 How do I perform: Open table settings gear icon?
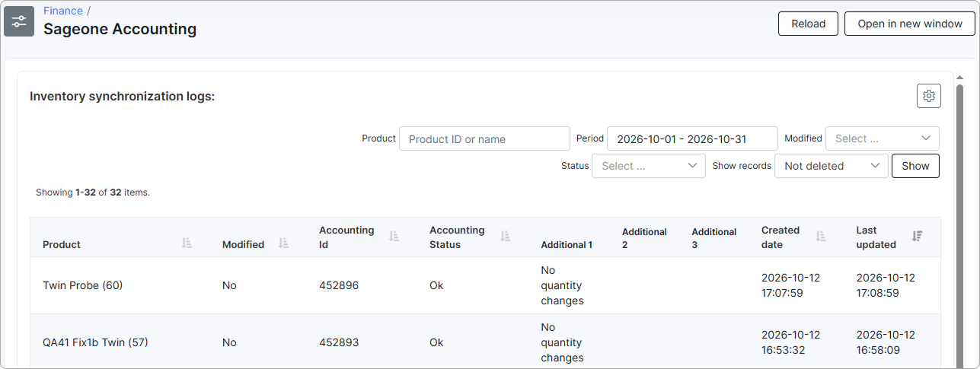point(929,96)
